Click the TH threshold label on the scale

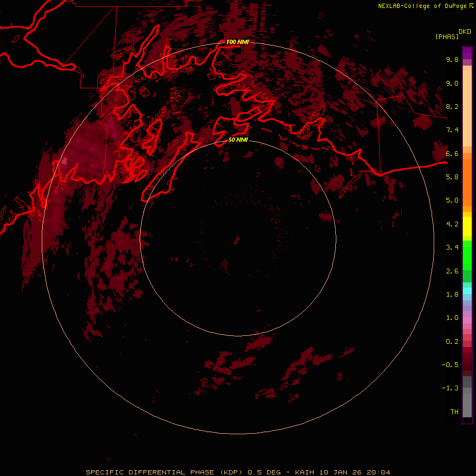click(x=454, y=412)
